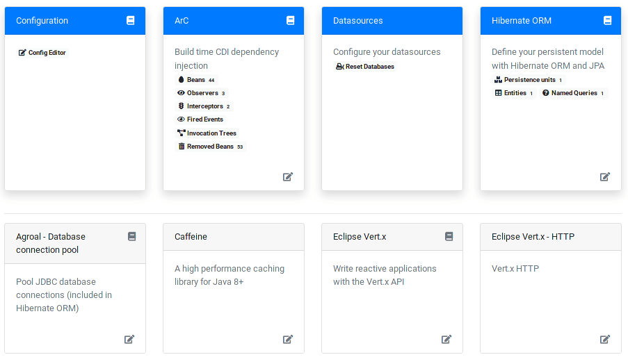
Task: Open the Invocation Trees link
Action: click(207, 133)
